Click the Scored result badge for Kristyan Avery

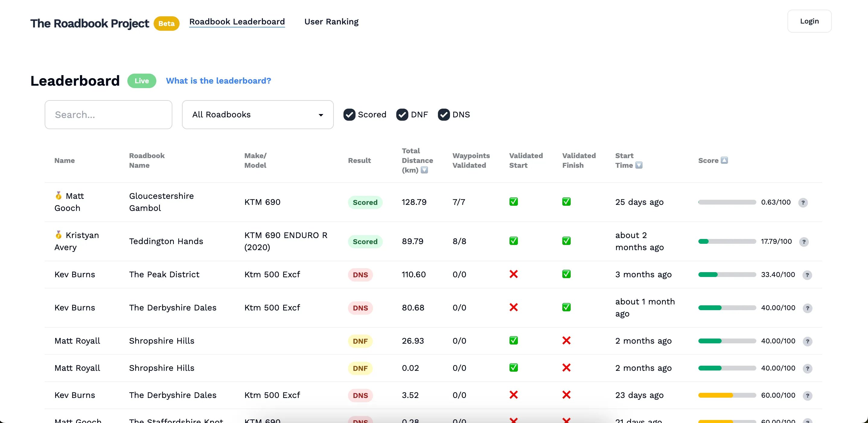pyautogui.click(x=365, y=241)
